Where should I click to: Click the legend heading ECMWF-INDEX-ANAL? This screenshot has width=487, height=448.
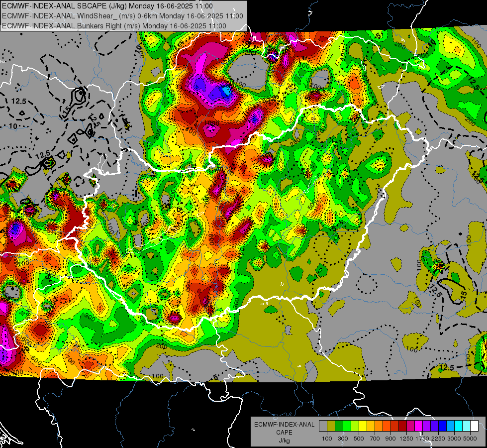tap(284, 425)
